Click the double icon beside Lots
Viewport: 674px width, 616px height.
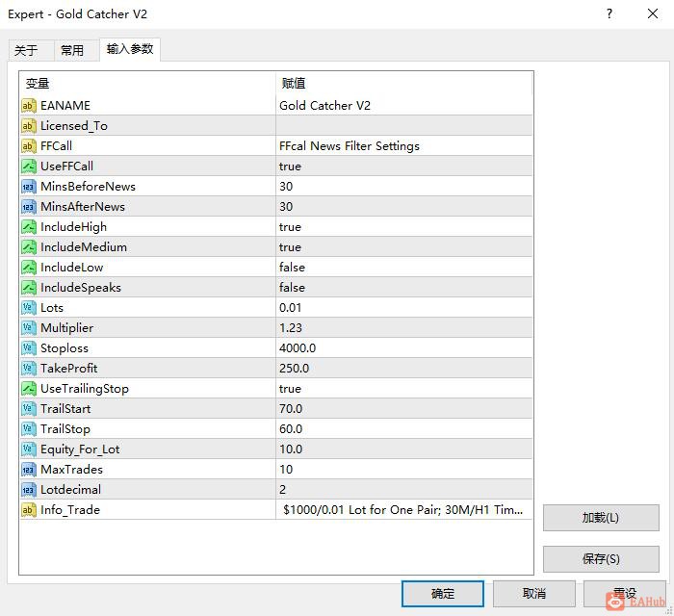tap(28, 308)
